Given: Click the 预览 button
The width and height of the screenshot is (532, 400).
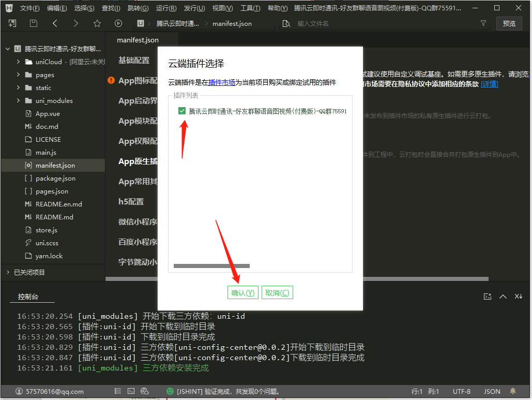Looking at the screenshot, I should [x=509, y=23].
